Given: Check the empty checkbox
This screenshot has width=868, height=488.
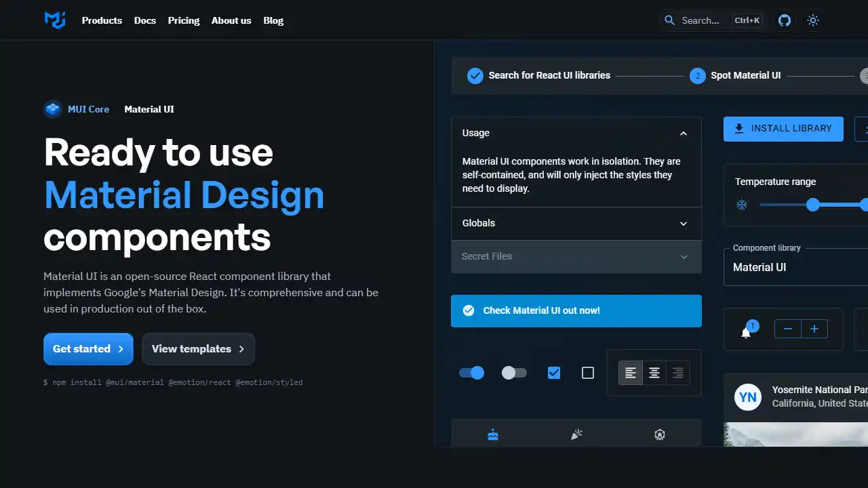Looking at the screenshot, I should coord(588,373).
